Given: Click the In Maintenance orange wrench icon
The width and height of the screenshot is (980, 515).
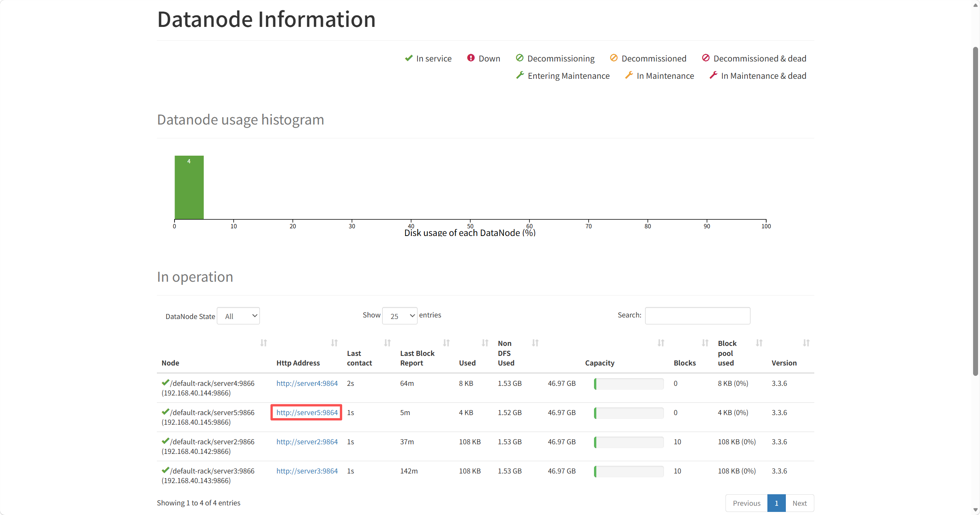Looking at the screenshot, I should coord(629,75).
